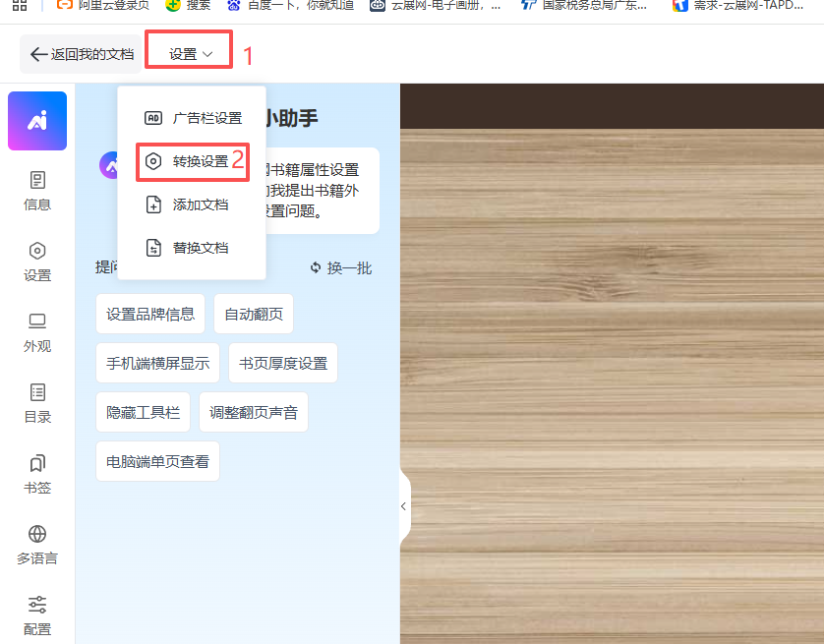Choose 转换设置 in the dropdown menu
The image size is (824, 644).
click(193, 161)
